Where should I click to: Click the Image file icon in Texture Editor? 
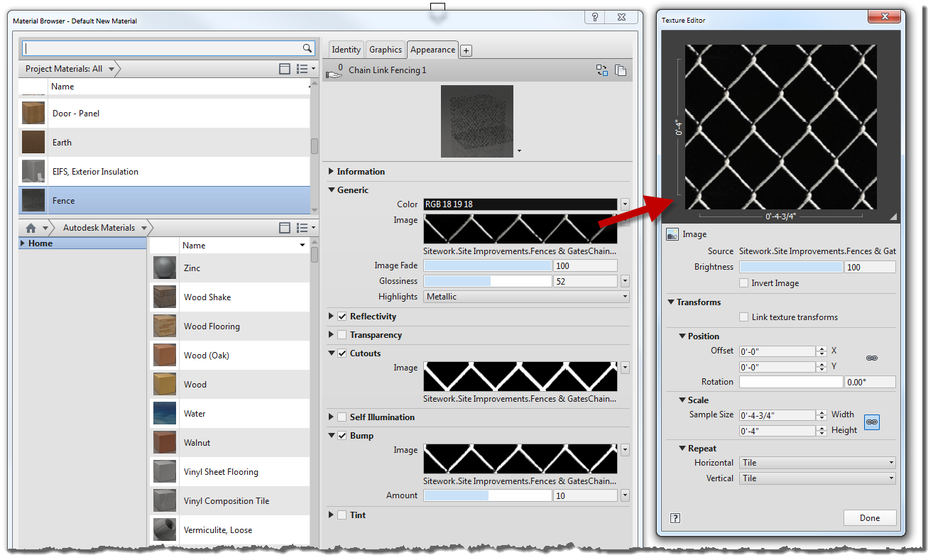coord(672,234)
